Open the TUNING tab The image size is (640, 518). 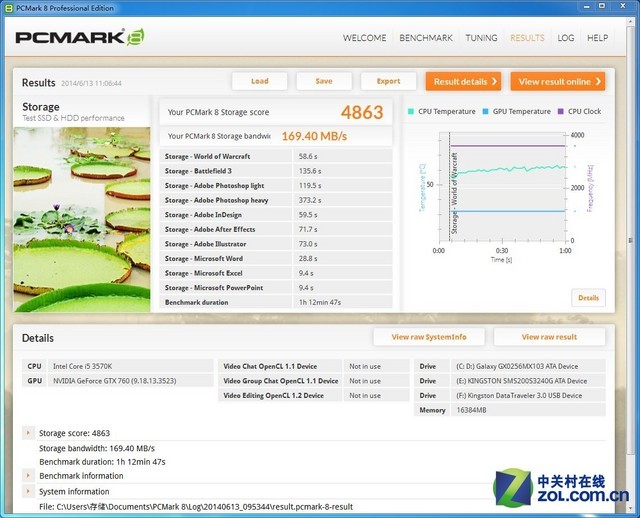481,38
